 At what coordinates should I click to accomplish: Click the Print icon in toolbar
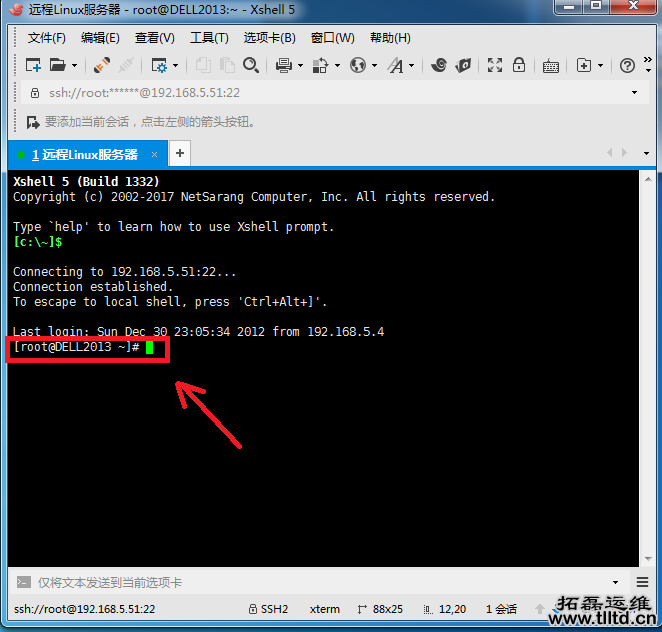[283, 65]
